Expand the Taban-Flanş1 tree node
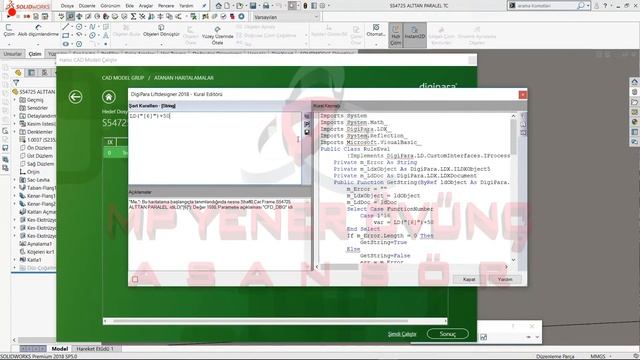640x360 pixels. (x=15, y=188)
